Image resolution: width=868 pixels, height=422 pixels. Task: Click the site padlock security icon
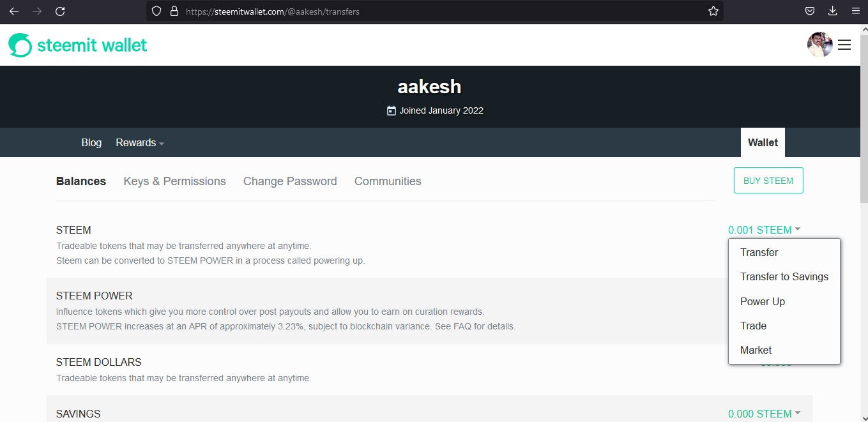coord(174,11)
